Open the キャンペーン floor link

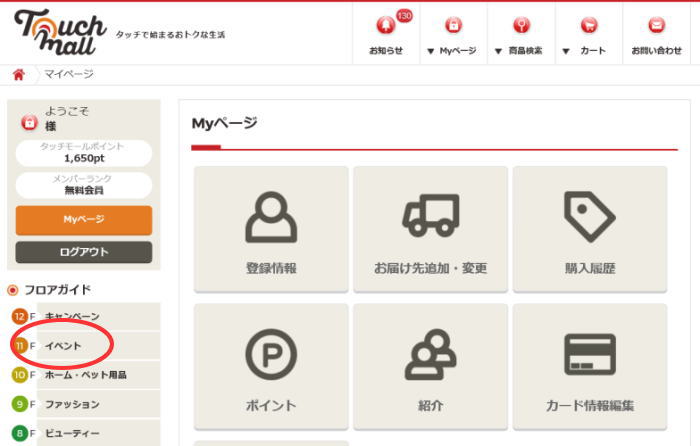click(x=72, y=317)
